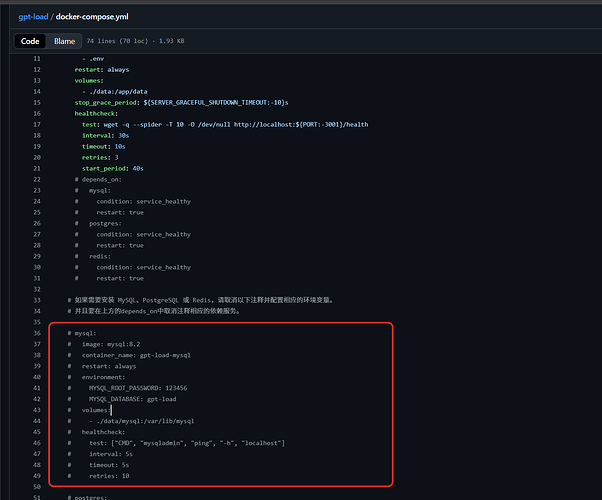Select line number 12
Screen dimensions: 602x500
coord(37,70)
